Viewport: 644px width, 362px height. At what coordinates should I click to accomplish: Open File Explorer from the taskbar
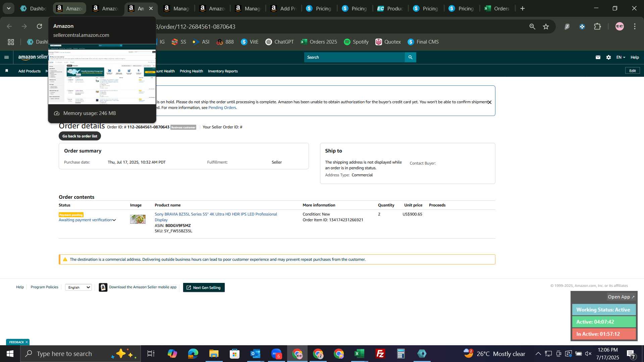tap(214, 354)
